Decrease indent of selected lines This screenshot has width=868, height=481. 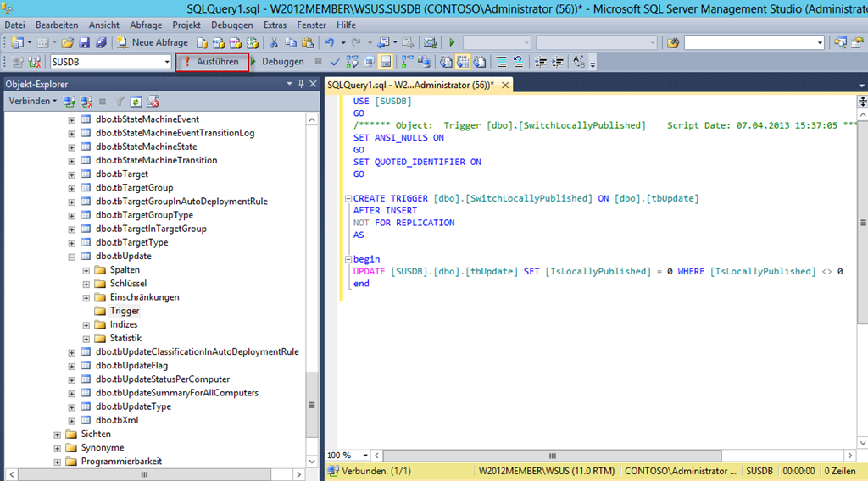pyautogui.click(x=540, y=62)
